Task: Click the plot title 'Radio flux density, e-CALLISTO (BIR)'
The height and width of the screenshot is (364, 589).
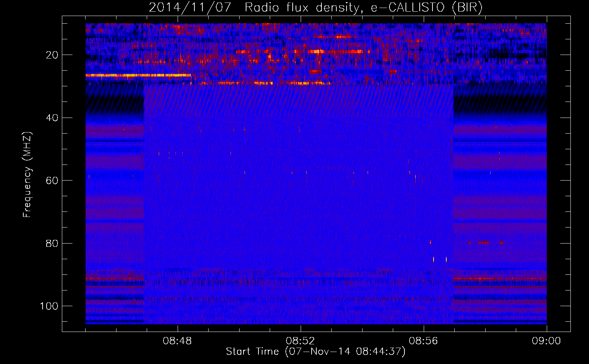Action: point(363,8)
